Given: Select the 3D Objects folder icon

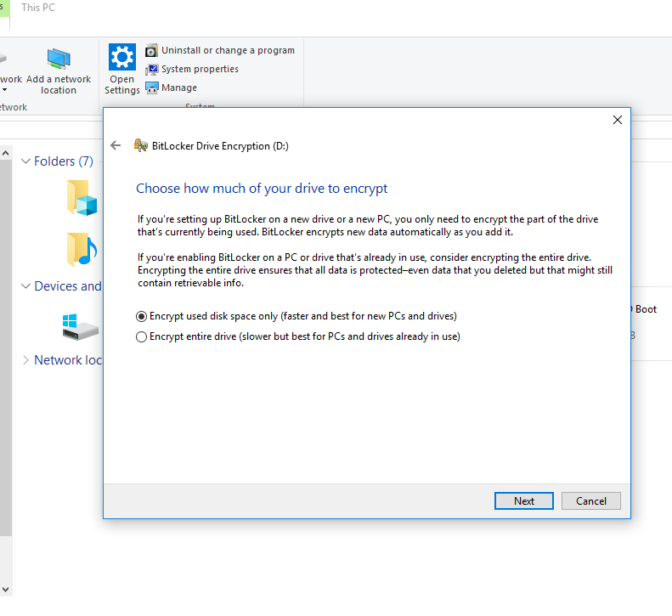Looking at the screenshot, I should [82, 198].
